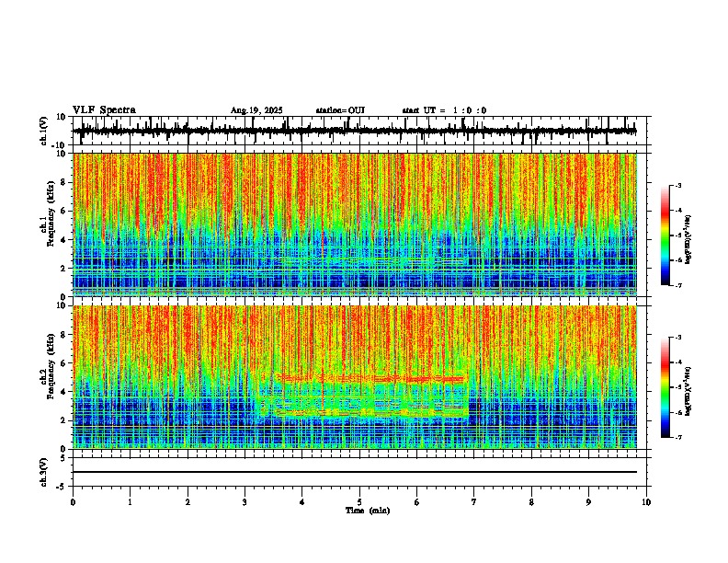Click the time axis tick label "4"
Screen dimensions: 728x563
(302, 502)
